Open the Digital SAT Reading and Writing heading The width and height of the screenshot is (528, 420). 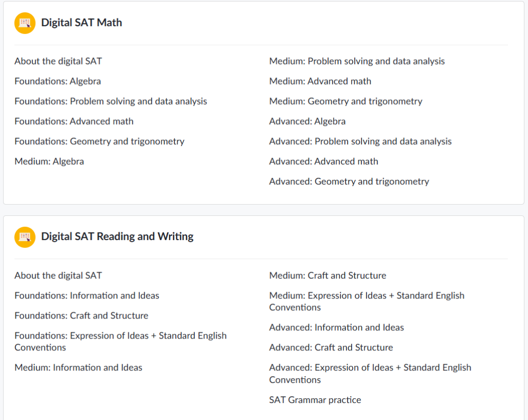click(x=117, y=237)
